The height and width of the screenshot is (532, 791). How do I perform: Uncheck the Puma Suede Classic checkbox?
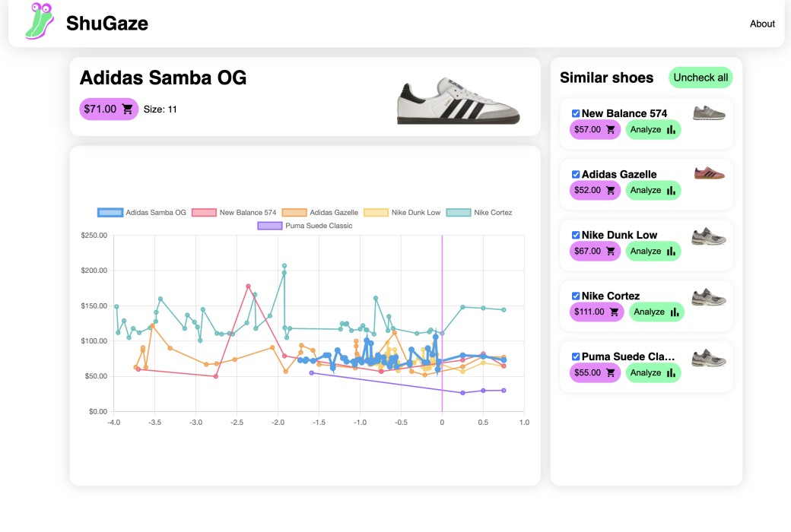pyautogui.click(x=576, y=356)
